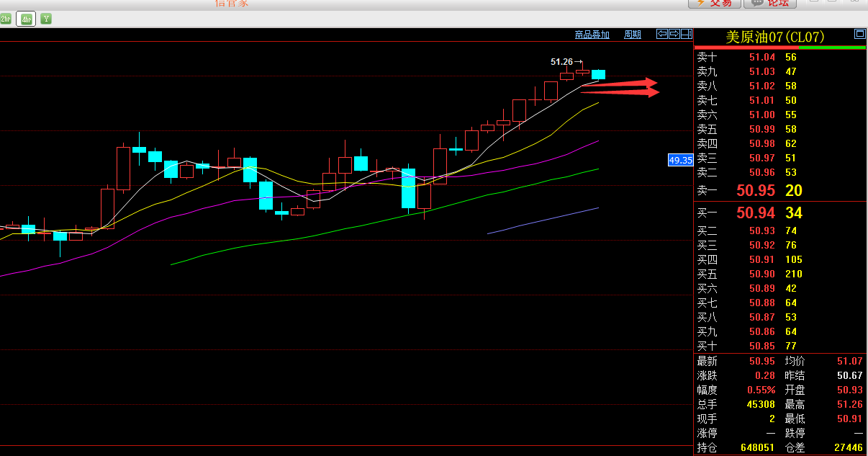Click the 美原油07(CL07) contract title
This screenshot has height=456, width=868.
point(775,37)
